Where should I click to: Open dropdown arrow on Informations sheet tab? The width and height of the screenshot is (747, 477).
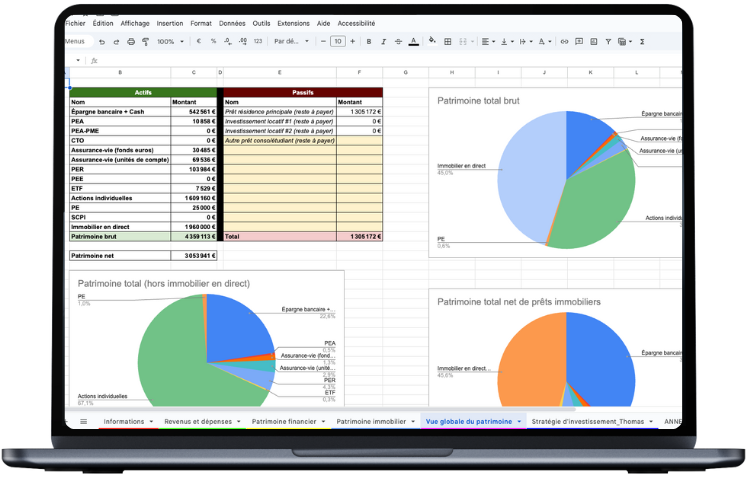[x=151, y=421]
